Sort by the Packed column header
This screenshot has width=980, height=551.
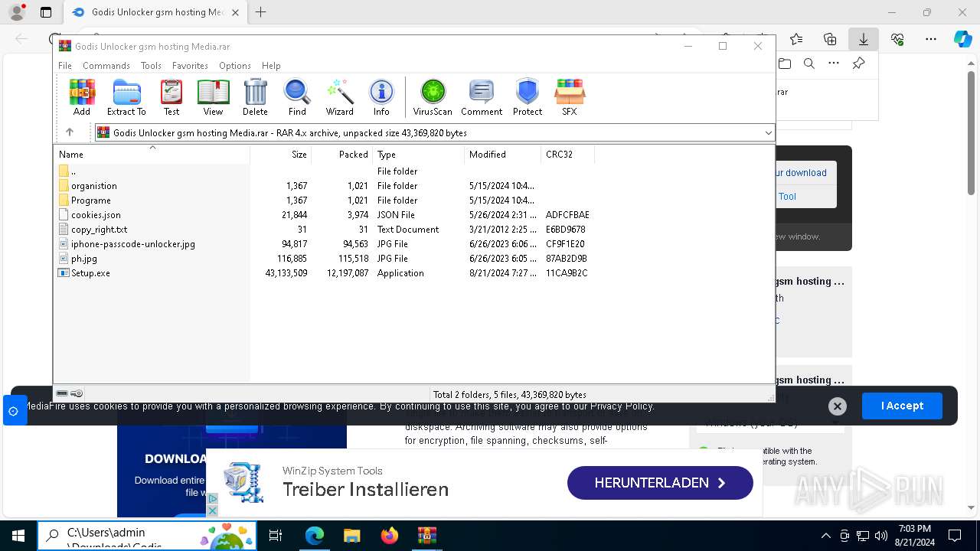click(342, 154)
